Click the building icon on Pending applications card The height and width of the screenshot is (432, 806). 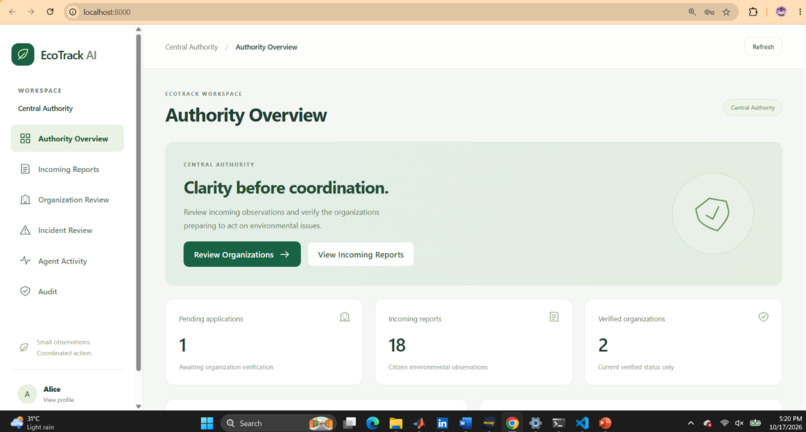click(x=344, y=317)
